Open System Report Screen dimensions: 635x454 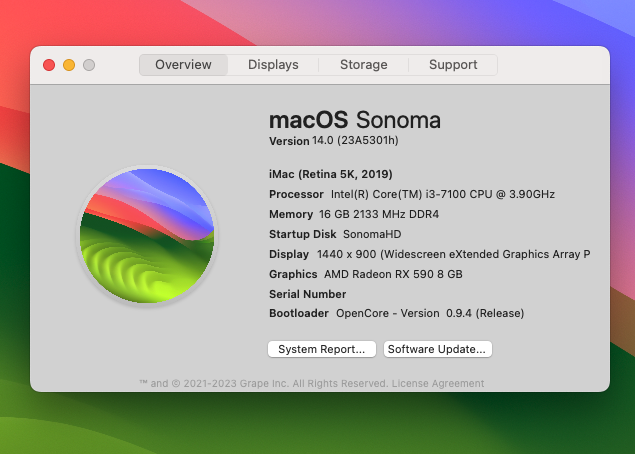(322, 349)
